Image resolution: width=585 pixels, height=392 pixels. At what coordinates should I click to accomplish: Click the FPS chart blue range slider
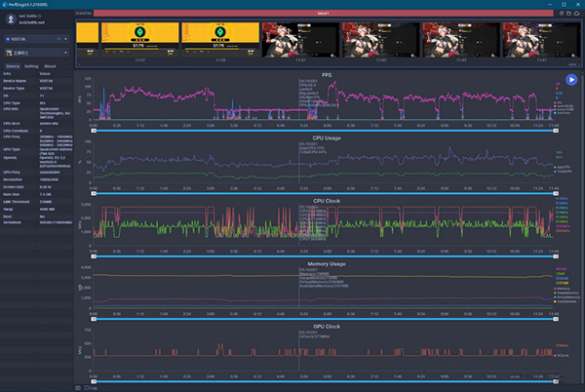point(323,129)
